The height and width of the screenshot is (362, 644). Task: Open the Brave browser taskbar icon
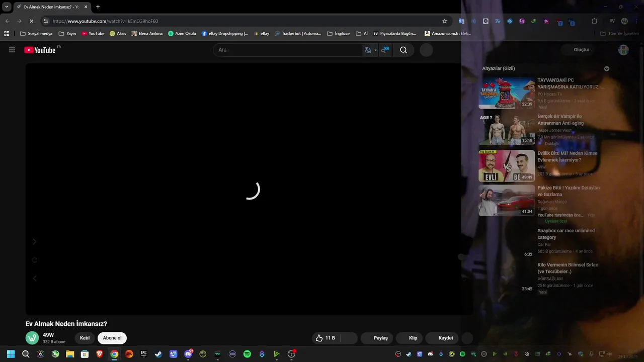pyautogui.click(x=100, y=354)
